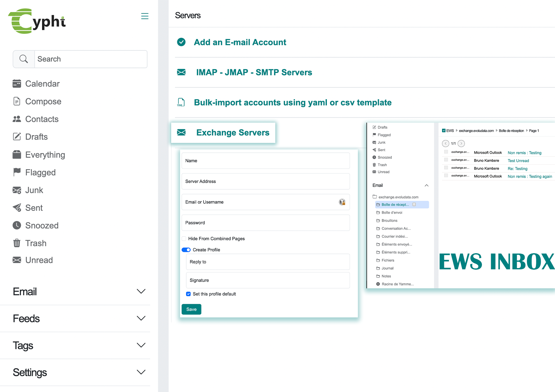
Task: Click the Flagged flag icon
Action: click(17, 172)
